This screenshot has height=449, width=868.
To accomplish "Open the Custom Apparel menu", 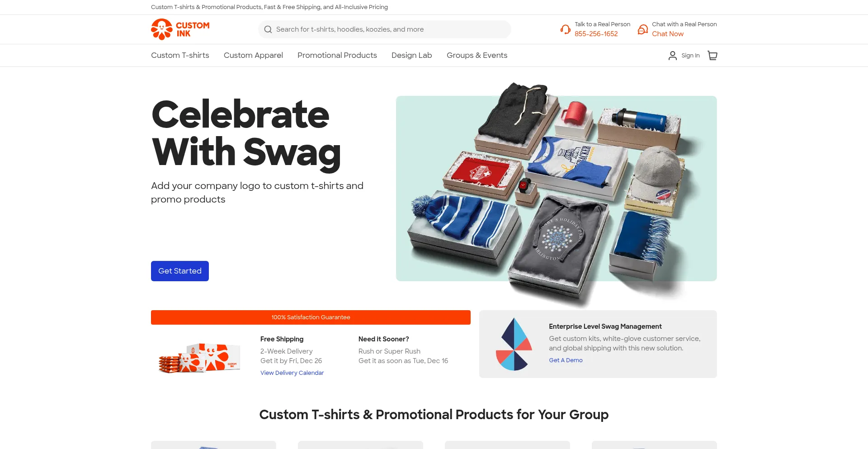I will pyautogui.click(x=253, y=55).
